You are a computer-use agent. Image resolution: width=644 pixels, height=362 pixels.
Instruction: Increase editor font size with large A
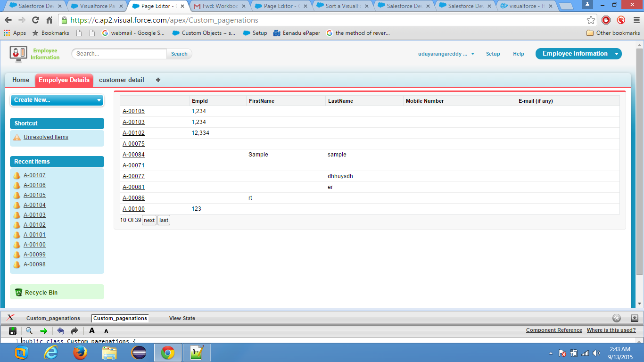pos(92,331)
